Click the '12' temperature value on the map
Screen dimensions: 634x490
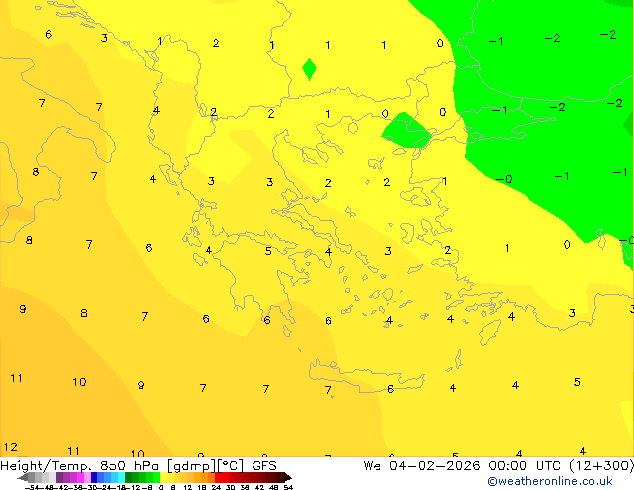(11, 447)
